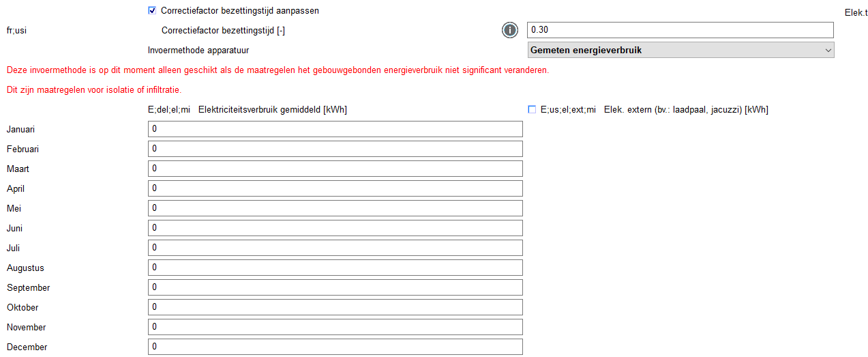Click the Oktober electricity input field
The height and width of the screenshot is (357, 868).
(x=335, y=307)
